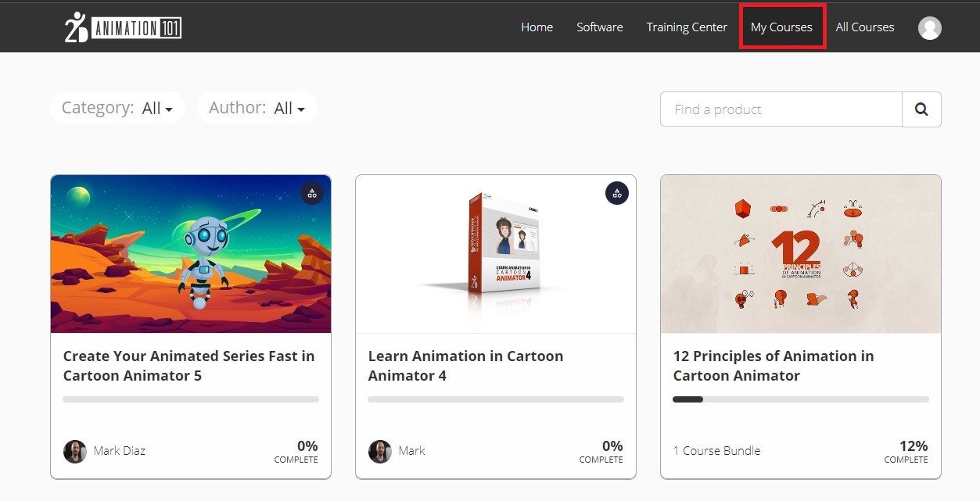
Task: Click the magnifier search button
Action: click(x=921, y=109)
